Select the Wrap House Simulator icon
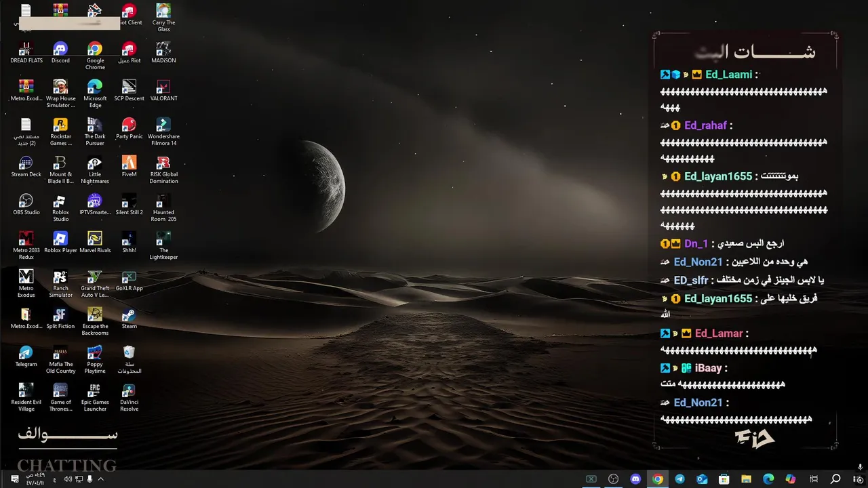Image resolution: width=868 pixels, height=488 pixels. (x=60, y=94)
